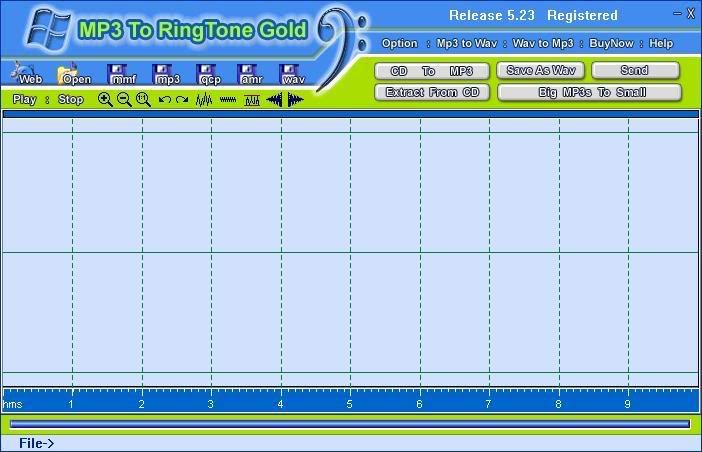
Task: Click Release 5.23 Registered text
Action: pyautogui.click(x=533, y=15)
